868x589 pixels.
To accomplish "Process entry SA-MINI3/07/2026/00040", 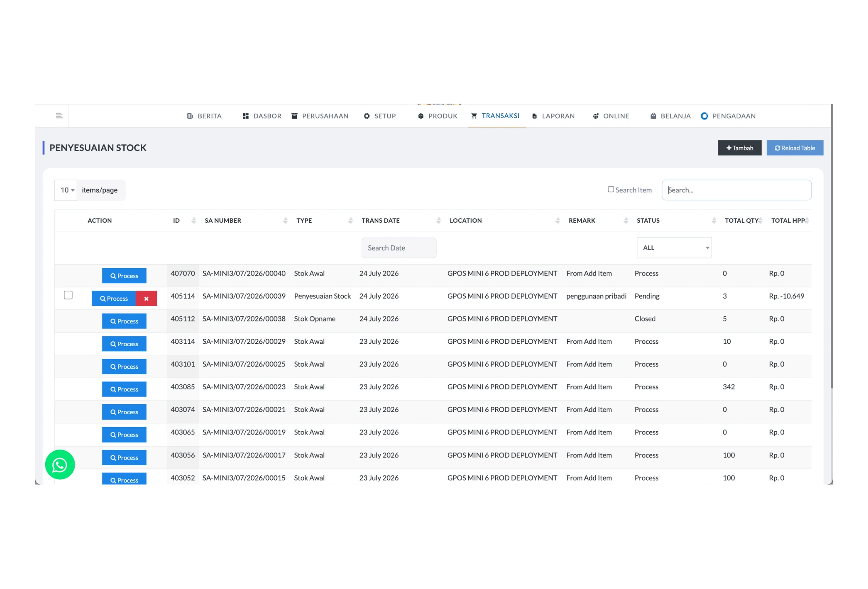I will pyautogui.click(x=124, y=276).
